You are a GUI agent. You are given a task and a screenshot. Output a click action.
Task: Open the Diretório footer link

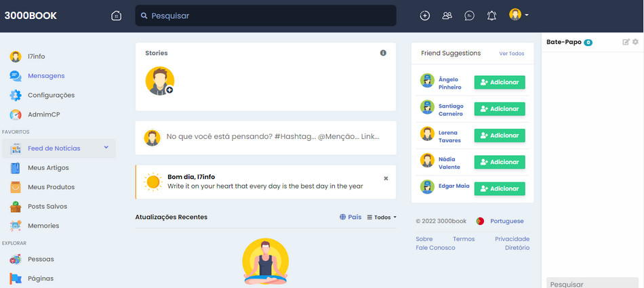[517, 248]
